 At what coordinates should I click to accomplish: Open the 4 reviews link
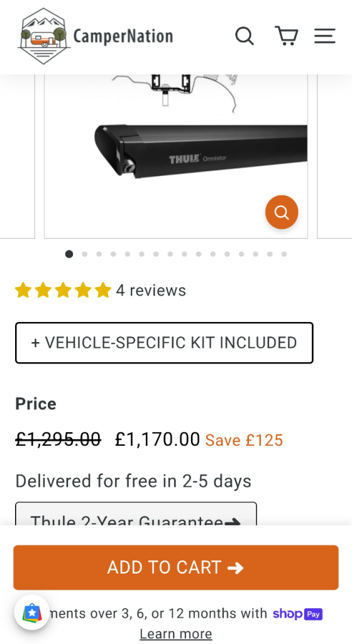[x=151, y=291]
